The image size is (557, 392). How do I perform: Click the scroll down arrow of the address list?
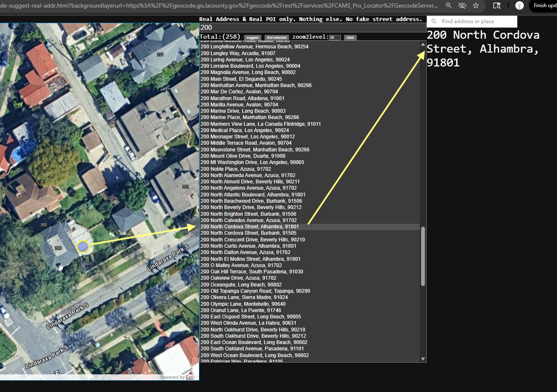click(x=423, y=359)
